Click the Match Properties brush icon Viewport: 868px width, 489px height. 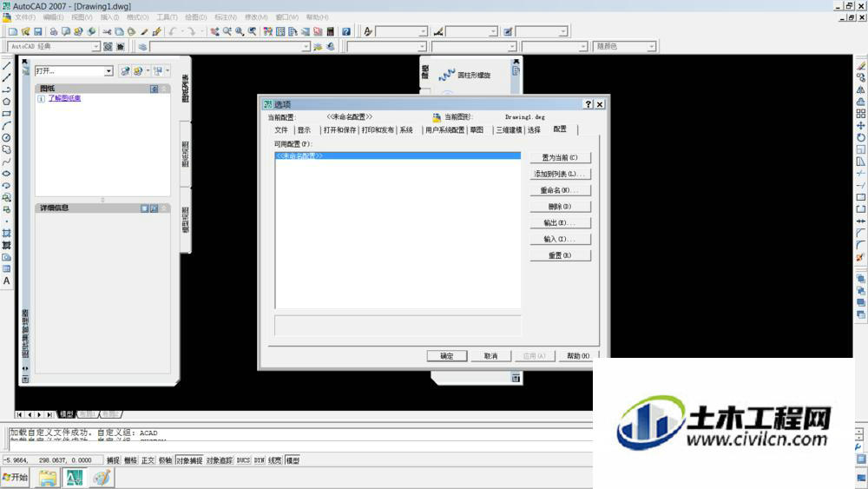click(156, 31)
